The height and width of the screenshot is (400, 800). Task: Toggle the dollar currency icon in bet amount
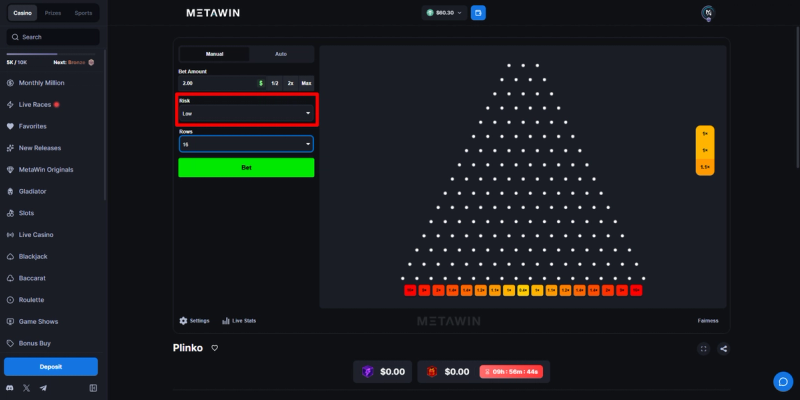[x=261, y=83]
